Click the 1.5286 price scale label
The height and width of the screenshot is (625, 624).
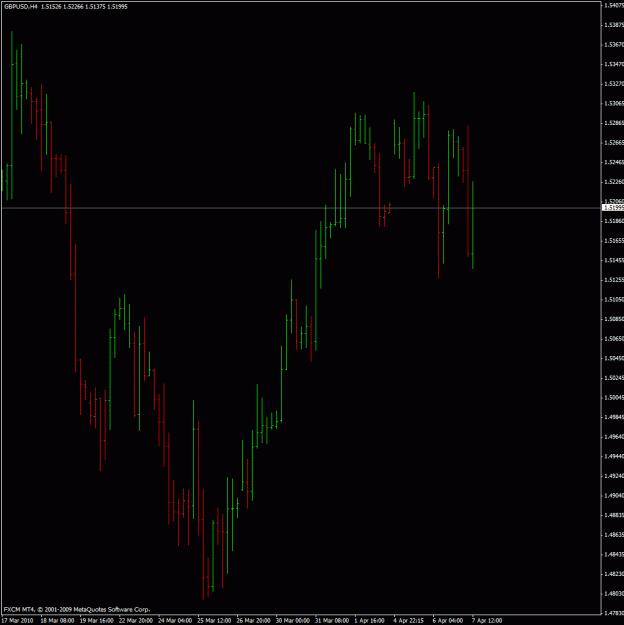pos(614,123)
